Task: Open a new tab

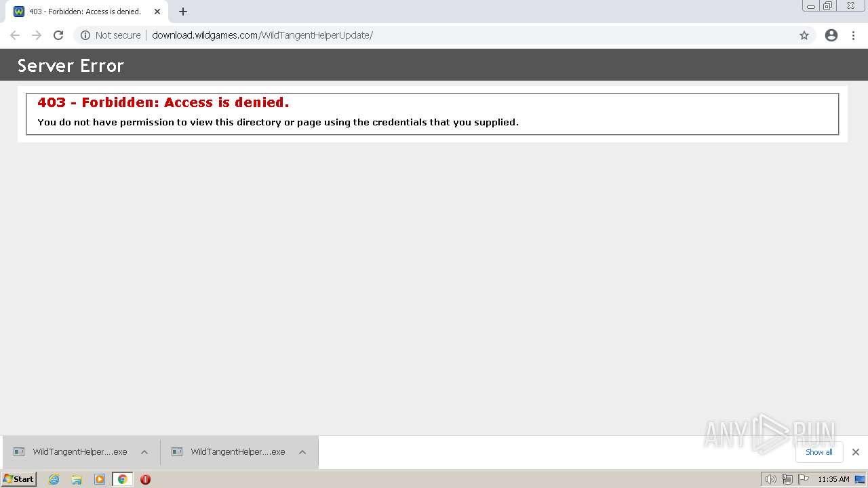Action: pos(183,12)
